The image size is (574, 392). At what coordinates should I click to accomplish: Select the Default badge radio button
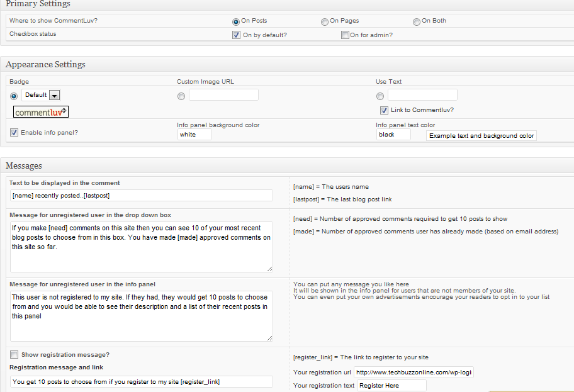coord(14,96)
